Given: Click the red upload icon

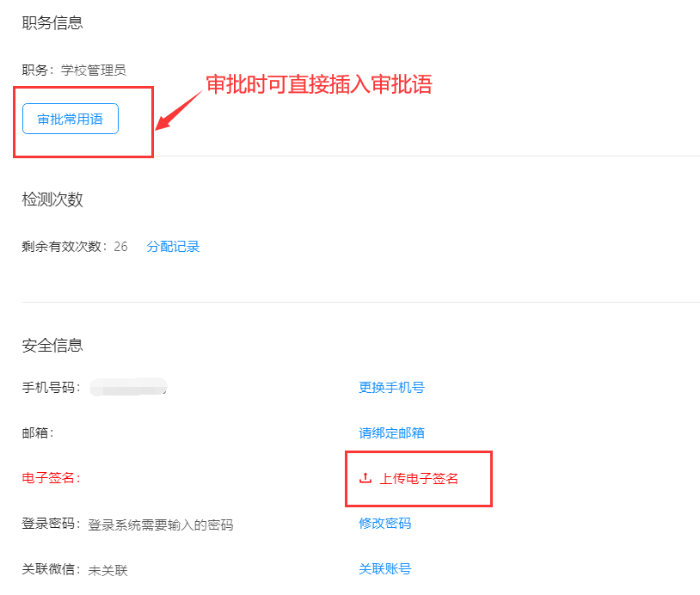Looking at the screenshot, I should click(x=365, y=478).
